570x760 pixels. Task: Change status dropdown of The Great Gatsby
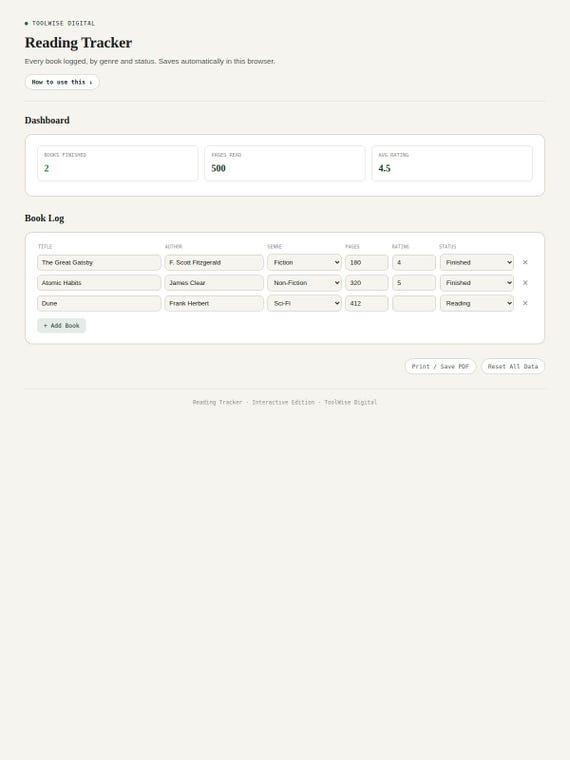click(477, 262)
